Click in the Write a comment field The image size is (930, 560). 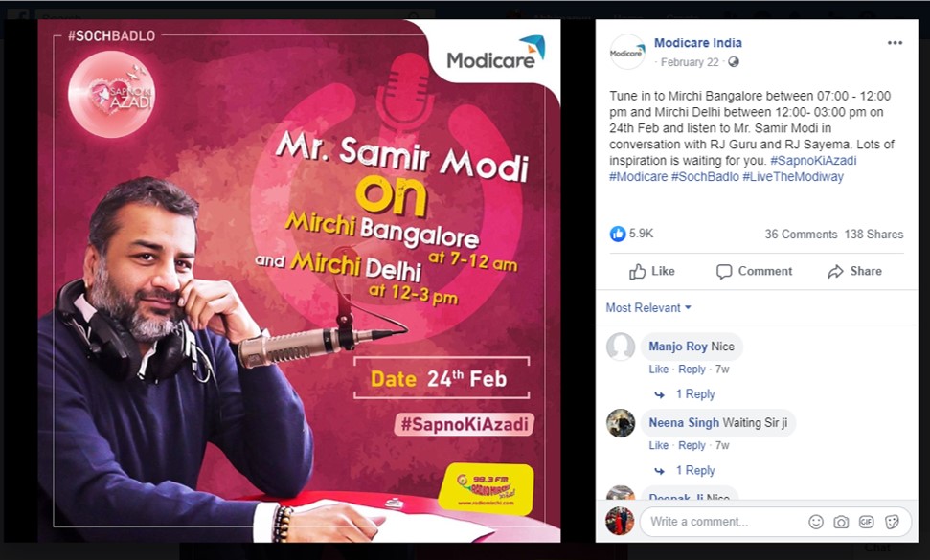pos(723,522)
